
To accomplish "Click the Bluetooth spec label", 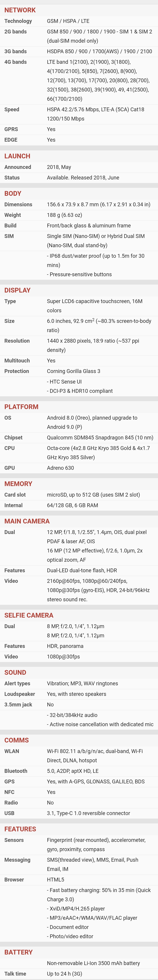I will [16, 771].
